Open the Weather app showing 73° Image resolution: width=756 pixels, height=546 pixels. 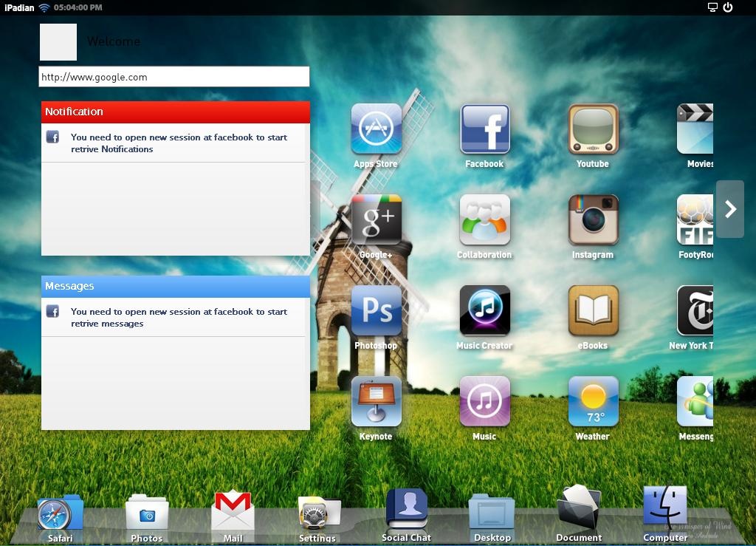593,401
